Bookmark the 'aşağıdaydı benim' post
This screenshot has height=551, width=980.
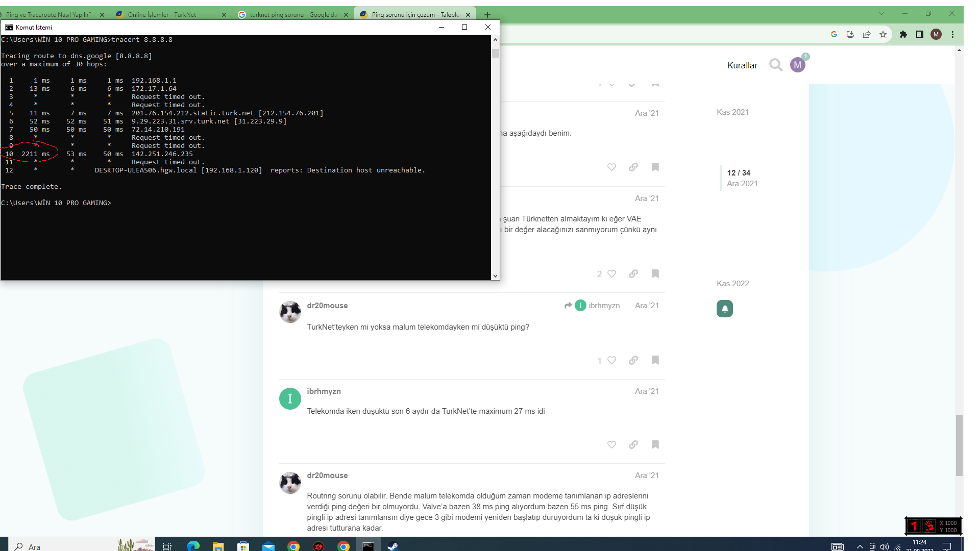coord(655,167)
